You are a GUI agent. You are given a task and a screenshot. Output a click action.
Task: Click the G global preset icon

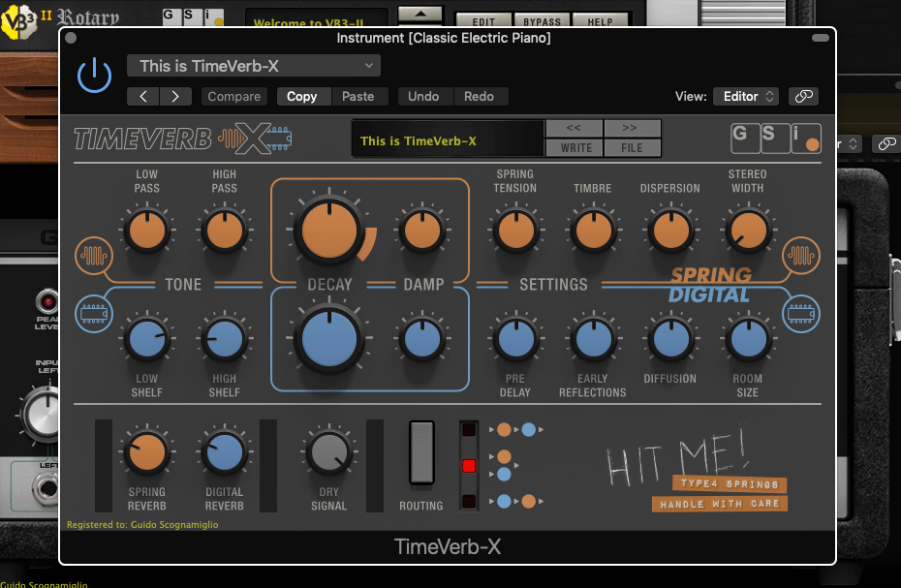click(744, 139)
